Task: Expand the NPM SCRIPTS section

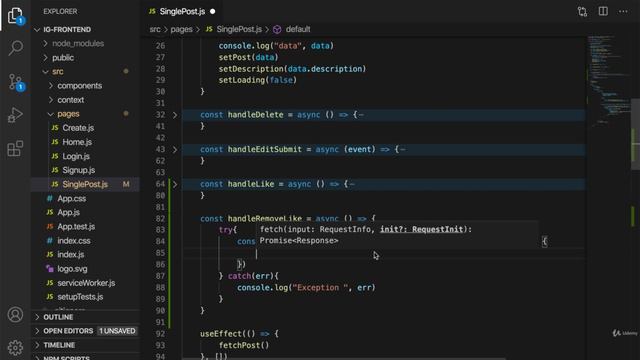Action: click(x=66, y=358)
